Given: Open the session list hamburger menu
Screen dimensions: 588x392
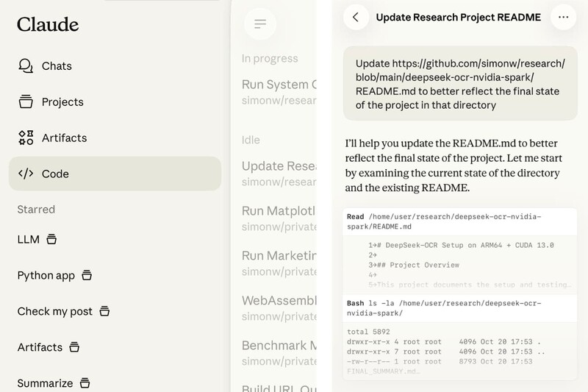Looking at the screenshot, I should point(259,24).
